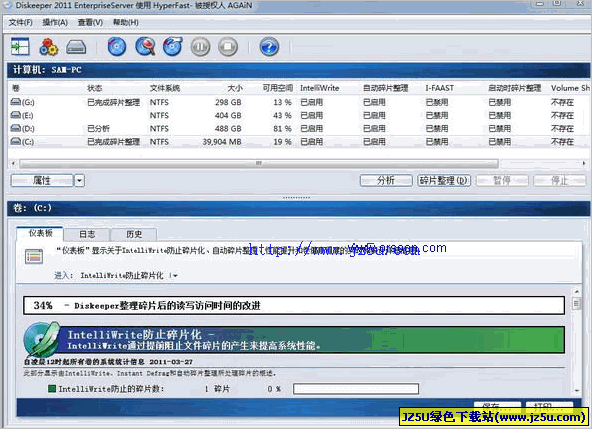Click the 碎片整理(D) button
The width and height of the screenshot is (592, 429).
click(444, 181)
